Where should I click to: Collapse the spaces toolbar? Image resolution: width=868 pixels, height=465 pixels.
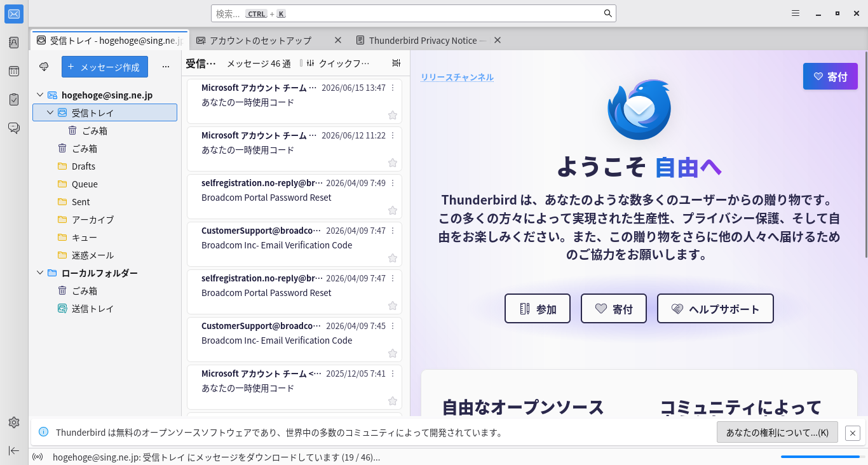(x=14, y=450)
